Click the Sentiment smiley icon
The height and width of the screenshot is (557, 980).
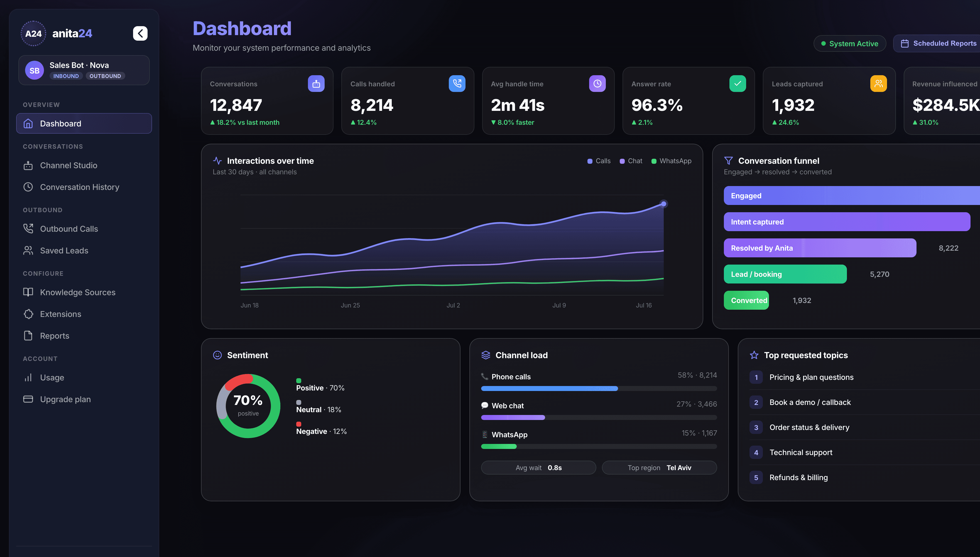point(217,355)
